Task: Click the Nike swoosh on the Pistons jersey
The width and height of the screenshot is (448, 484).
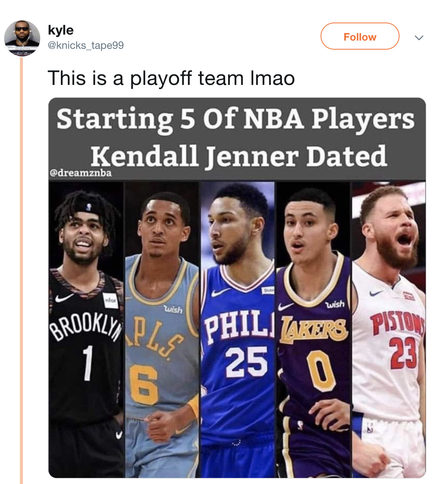Action: [x=376, y=293]
